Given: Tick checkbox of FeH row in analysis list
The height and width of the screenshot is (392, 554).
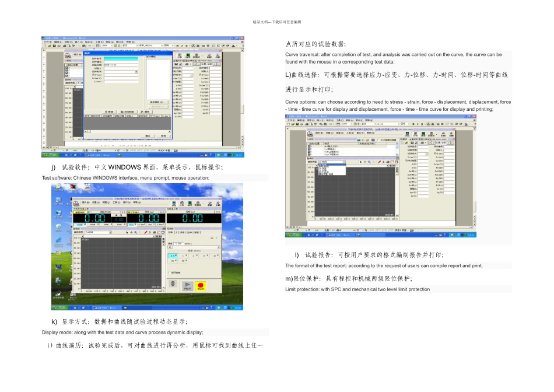Looking at the screenshot, I should pyautogui.click(x=309, y=152).
